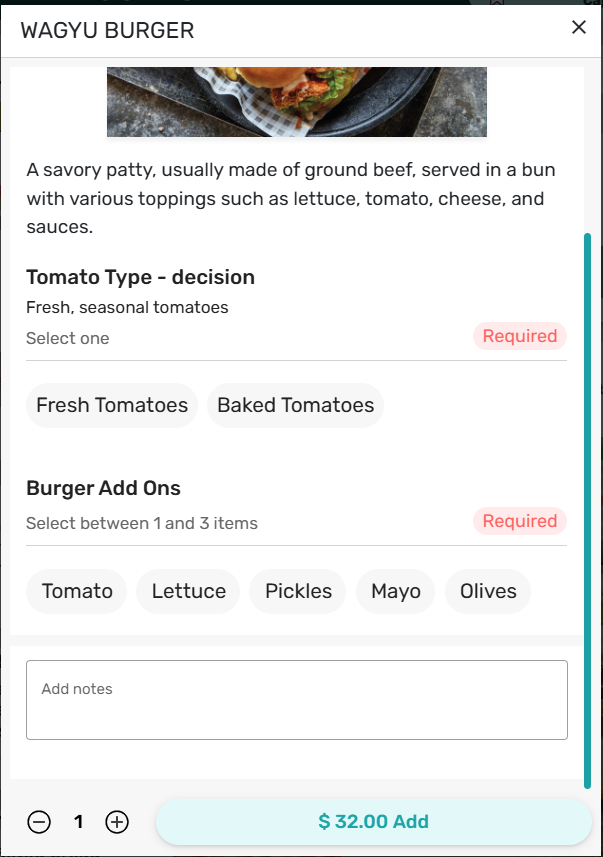
Task: Add Lettuce to the burger
Action: tap(188, 591)
